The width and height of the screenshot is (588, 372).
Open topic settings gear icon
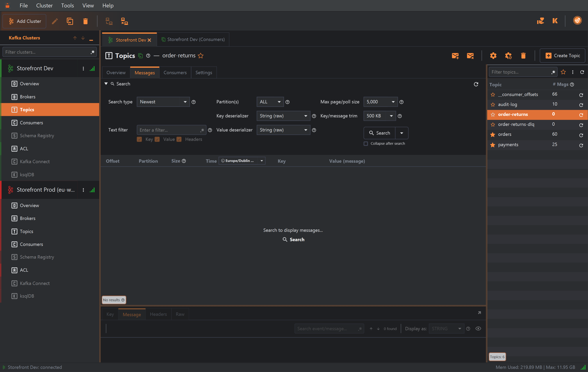493,56
